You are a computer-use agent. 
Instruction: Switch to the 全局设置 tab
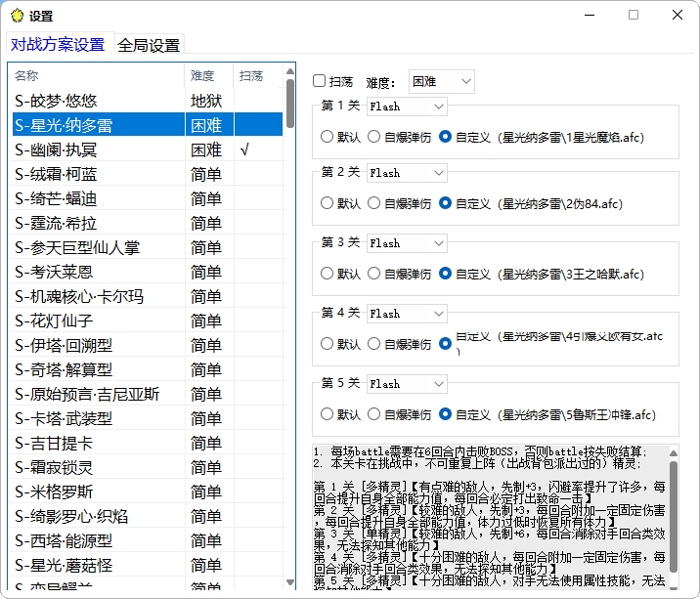coord(149,45)
